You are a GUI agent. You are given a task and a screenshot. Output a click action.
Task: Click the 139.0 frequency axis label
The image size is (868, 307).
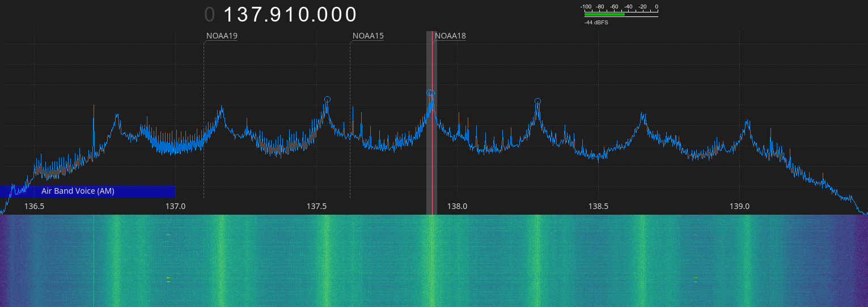click(x=739, y=206)
